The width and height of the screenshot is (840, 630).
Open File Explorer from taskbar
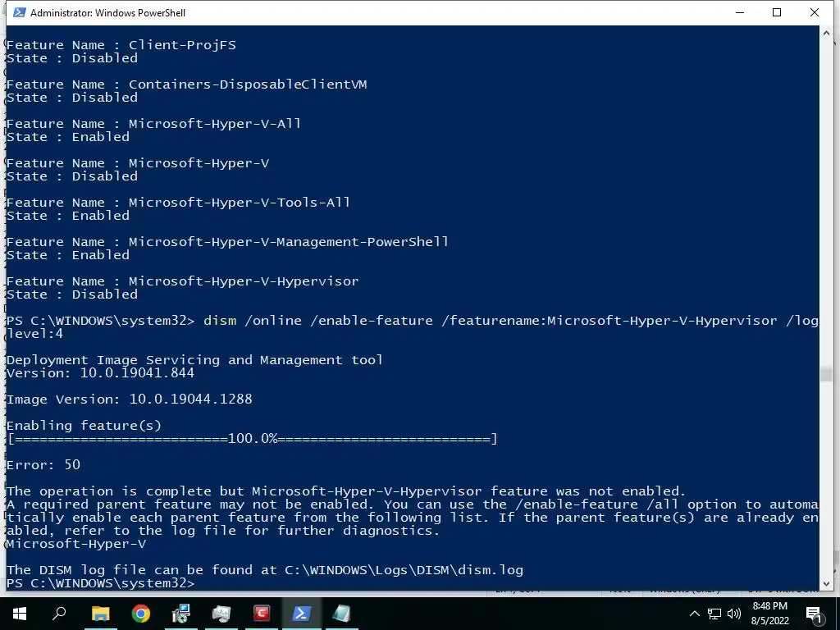[x=100, y=614]
